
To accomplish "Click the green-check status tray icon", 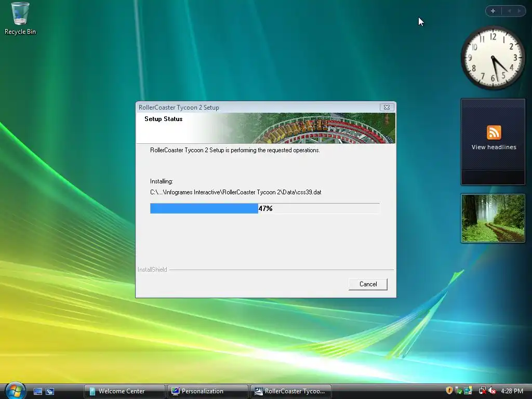I will click(458, 391).
